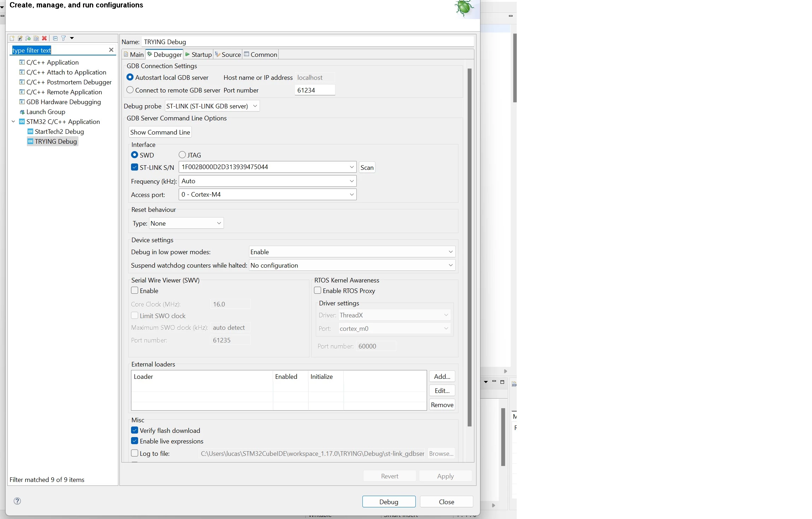Open the Access port dropdown
This screenshot has width=812, height=519.
pyautogui.click(x=268, y=195)
